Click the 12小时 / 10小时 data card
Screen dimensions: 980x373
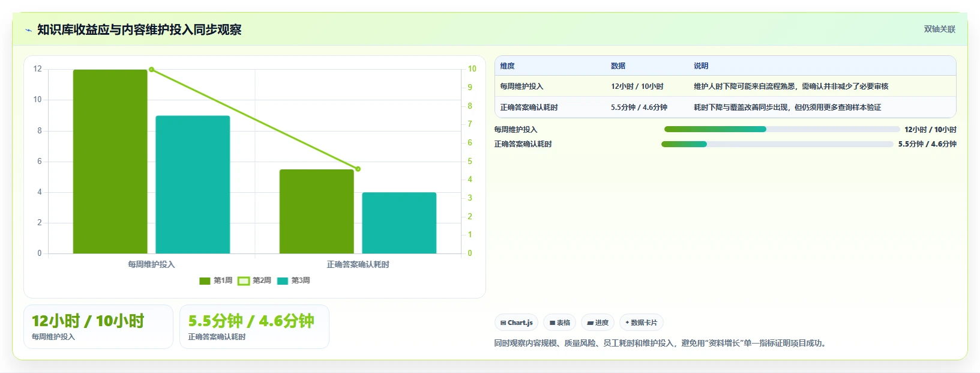click(x=98, y=327)
